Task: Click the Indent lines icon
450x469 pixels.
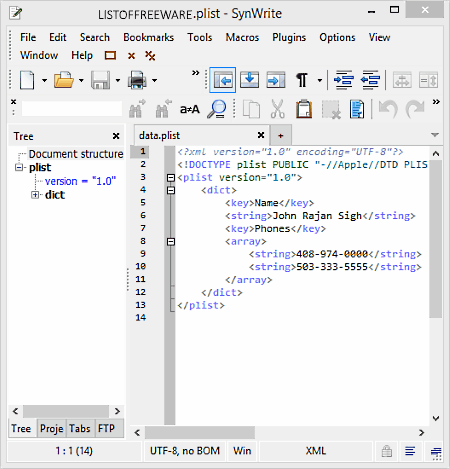Action: tap(344, 80)
